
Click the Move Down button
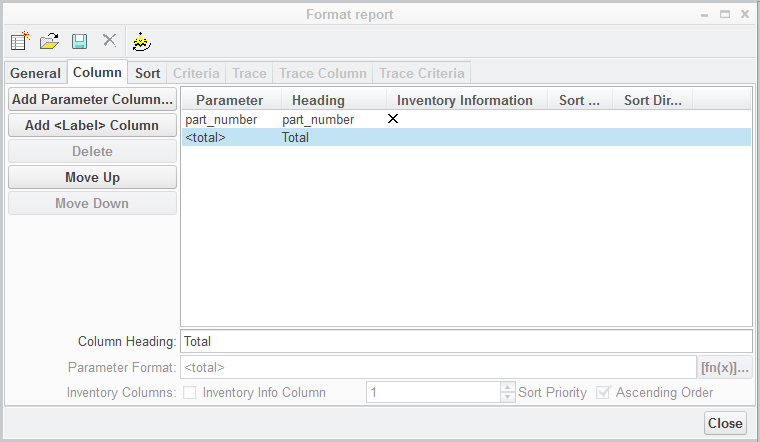[92, 204]
